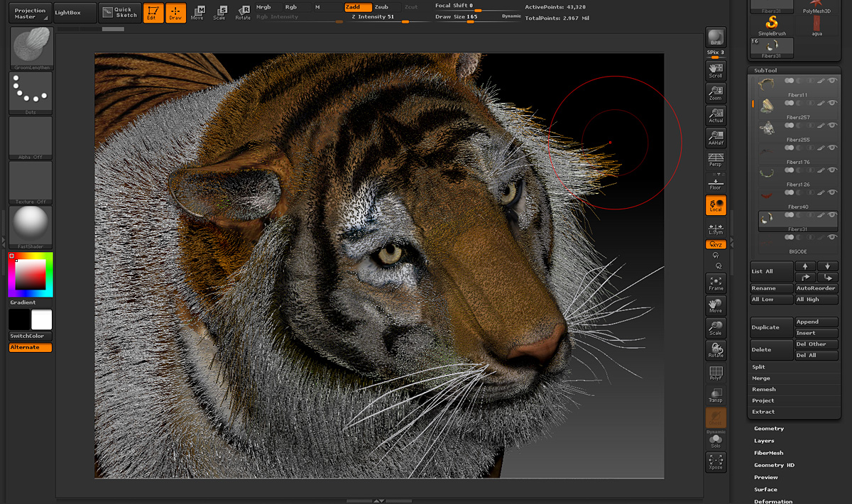Screen dimensions: 852x504
Task: Toggle PolyF polyframe display
Action: [x=716, y=373]
